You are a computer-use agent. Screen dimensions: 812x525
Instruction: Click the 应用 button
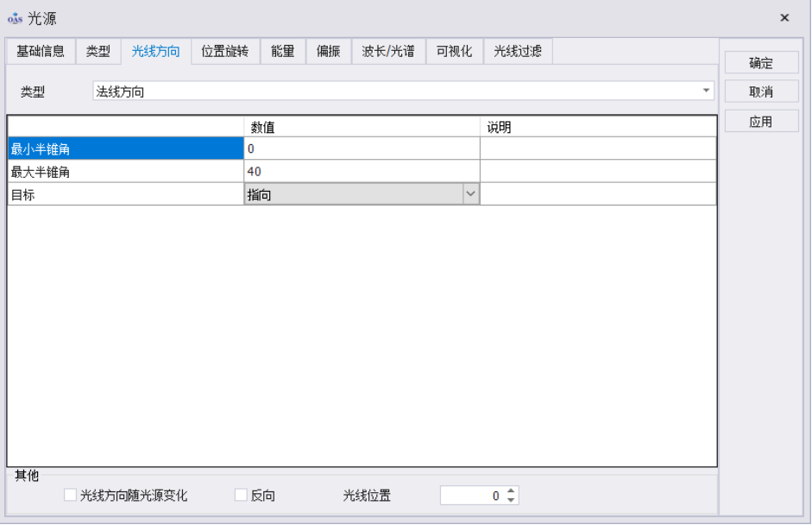761,122
